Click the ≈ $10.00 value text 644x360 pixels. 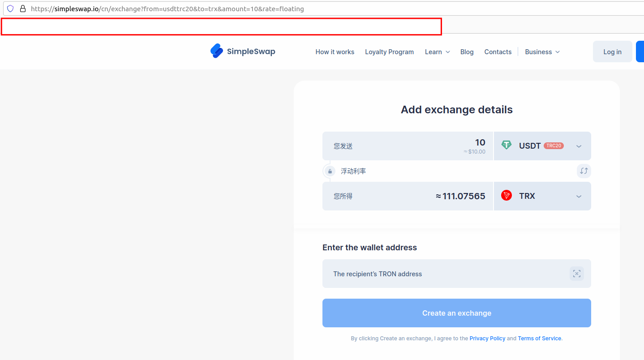475,152
